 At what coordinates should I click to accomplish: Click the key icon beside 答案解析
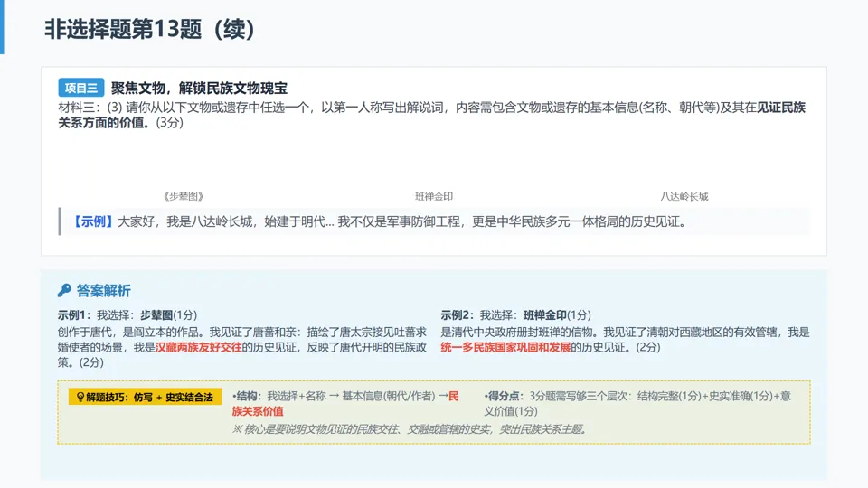click(64, 290)
